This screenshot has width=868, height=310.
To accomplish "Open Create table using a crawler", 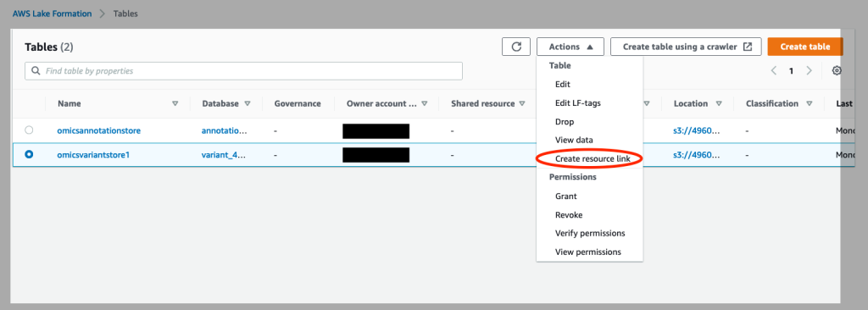I will tap(687, 47).
